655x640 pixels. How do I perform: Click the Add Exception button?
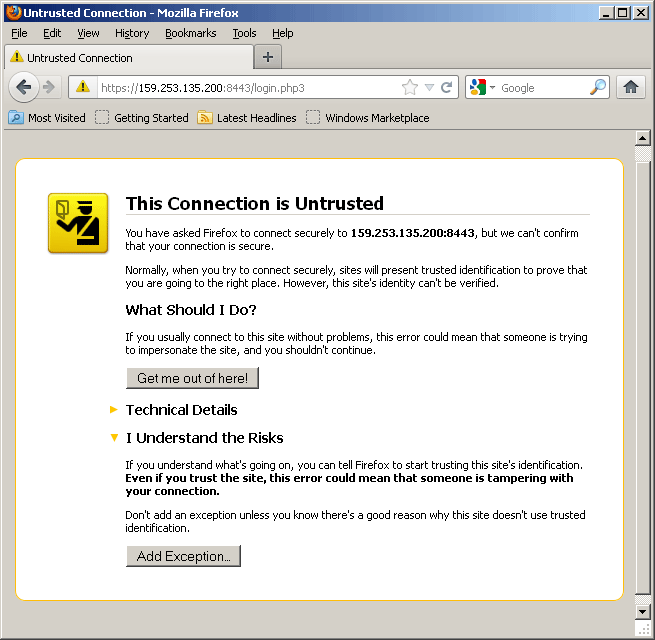pyautogui.click(x=183, y=556)
